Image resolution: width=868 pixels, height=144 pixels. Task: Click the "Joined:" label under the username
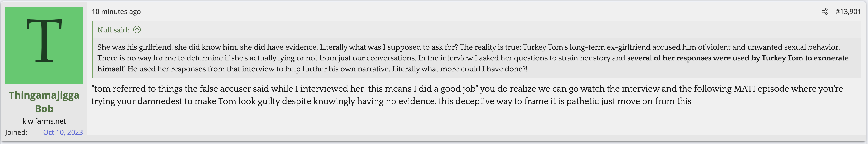(x=16, y=132)
